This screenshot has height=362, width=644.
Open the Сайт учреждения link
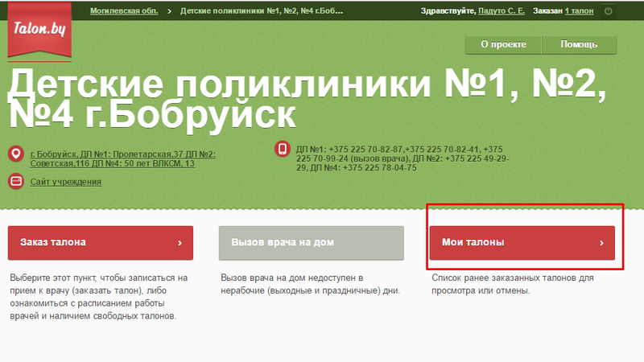(66, 182)
